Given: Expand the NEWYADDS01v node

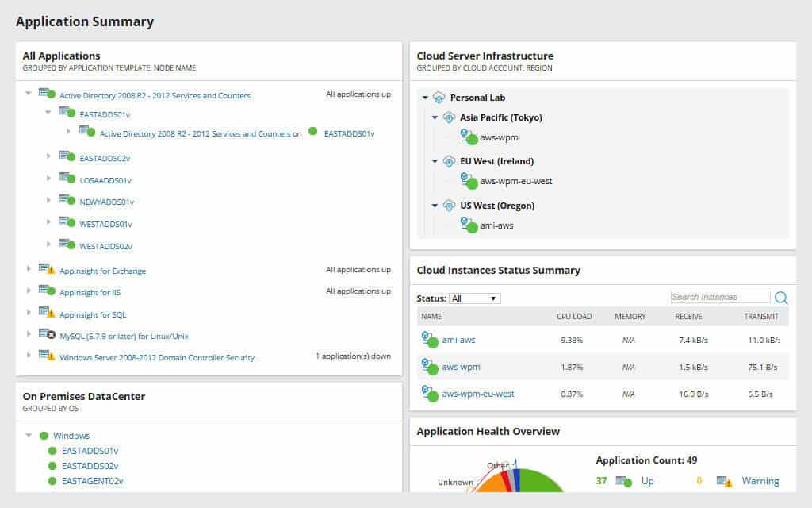Looking at the screenshot, I should [48, 200].
